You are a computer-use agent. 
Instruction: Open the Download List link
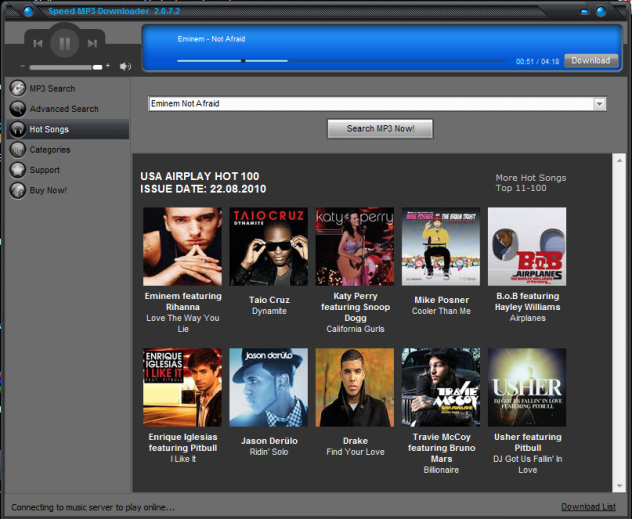[x=588, y=507]
